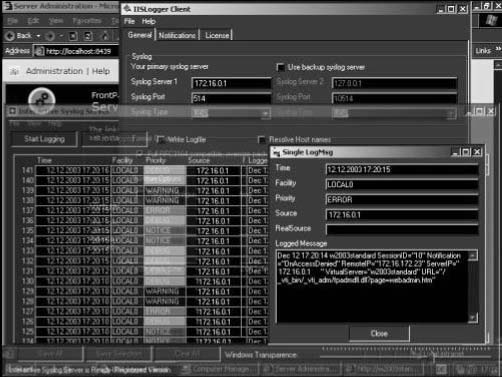Open the IISLogger File menu
The height and width of the screenshot is (377, 502).
coord(129,21)
